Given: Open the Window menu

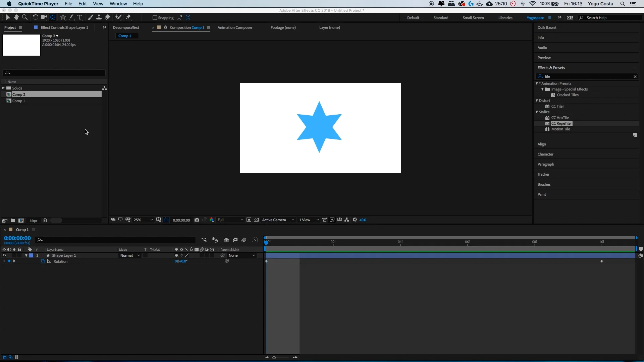Looking at the screenshot, I should (118, 4).
